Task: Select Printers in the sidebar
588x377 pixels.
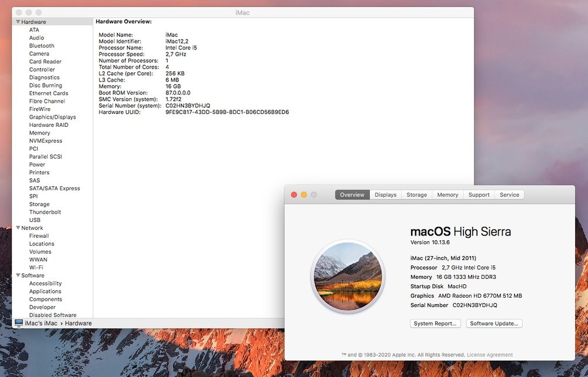Action: pyautogui.click(x=39, y=173)
